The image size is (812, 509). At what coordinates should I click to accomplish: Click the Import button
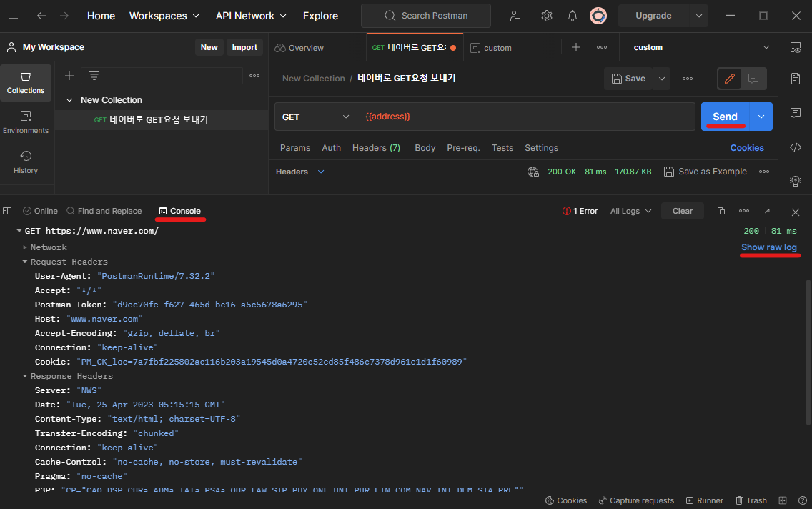coord(244,47)
